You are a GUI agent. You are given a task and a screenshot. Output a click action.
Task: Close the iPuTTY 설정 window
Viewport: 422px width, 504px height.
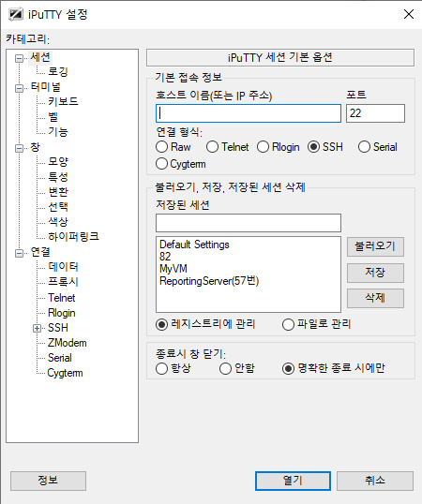click(409, 14)
